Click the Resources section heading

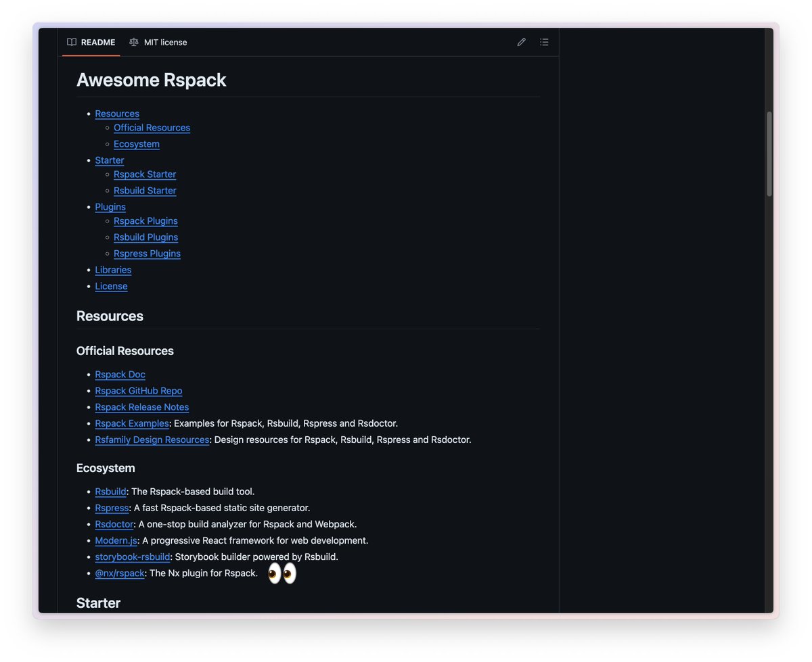(x=110, y=316)
